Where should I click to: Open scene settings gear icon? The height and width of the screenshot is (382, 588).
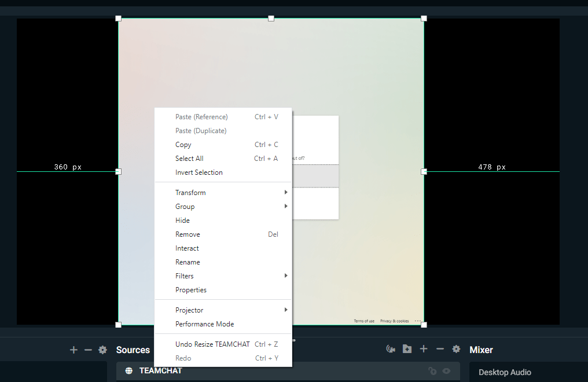coord(102,350)
